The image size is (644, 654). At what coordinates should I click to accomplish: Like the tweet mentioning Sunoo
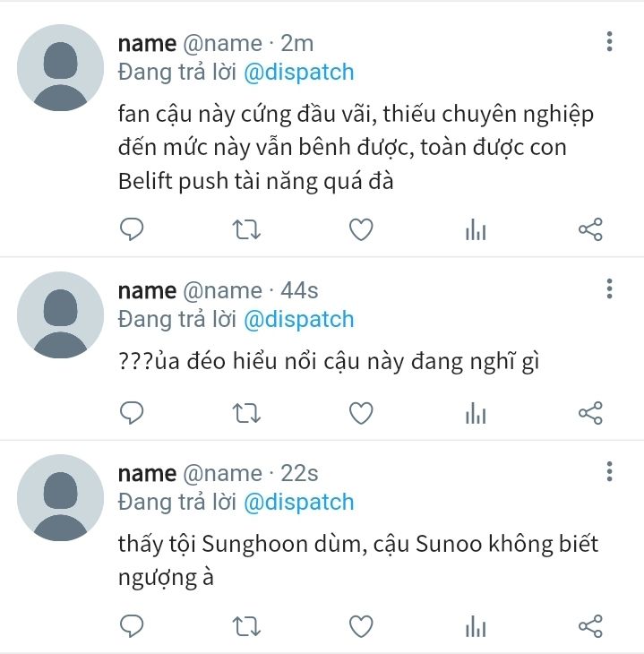pos(361,626)
